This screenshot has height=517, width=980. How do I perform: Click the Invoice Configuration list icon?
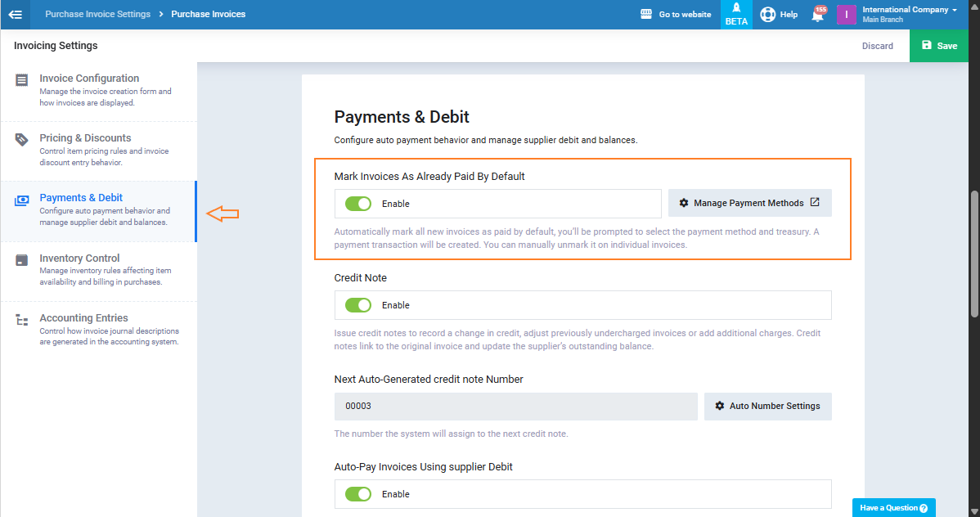click(x=22, y=79)
